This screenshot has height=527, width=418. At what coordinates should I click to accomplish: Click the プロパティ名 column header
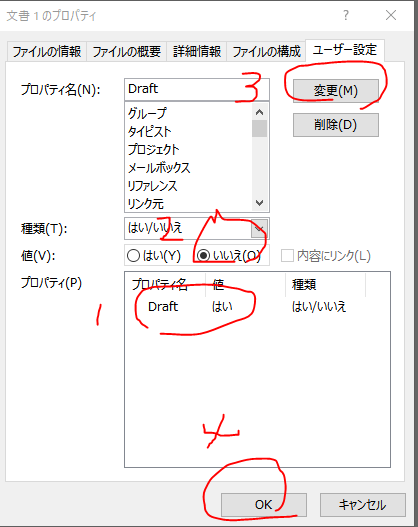[165, 285]
